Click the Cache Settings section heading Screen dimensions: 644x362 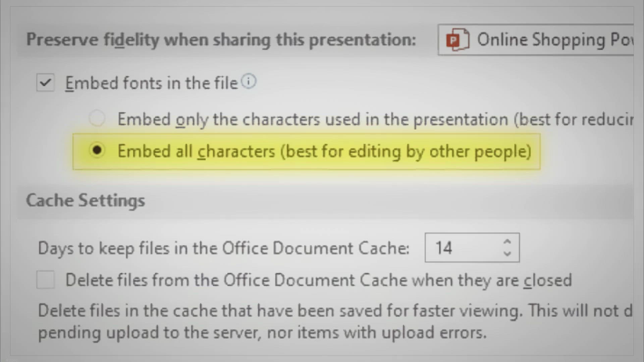[x=86, y=200]
